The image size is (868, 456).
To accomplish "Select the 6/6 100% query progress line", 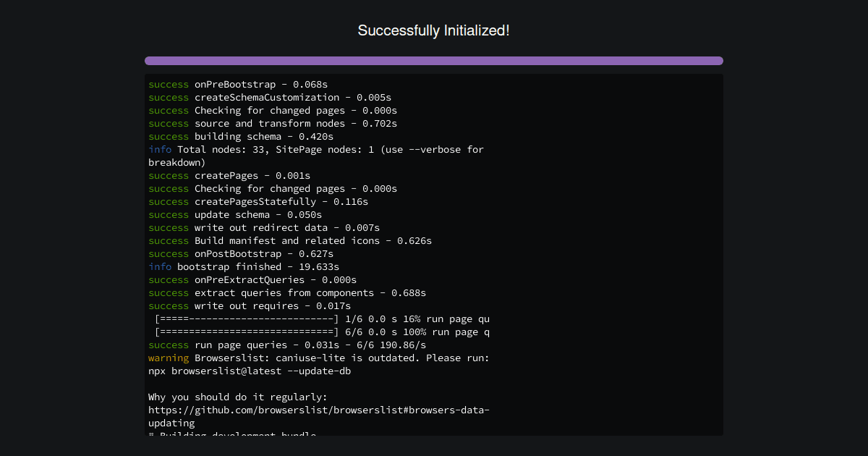I will pos(318,332).
